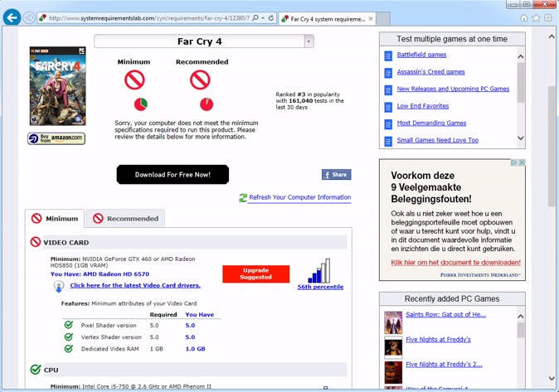Click the Buy from amazon.com button
559x392 pixels.
pyautogui.click(x=56, y=138)
